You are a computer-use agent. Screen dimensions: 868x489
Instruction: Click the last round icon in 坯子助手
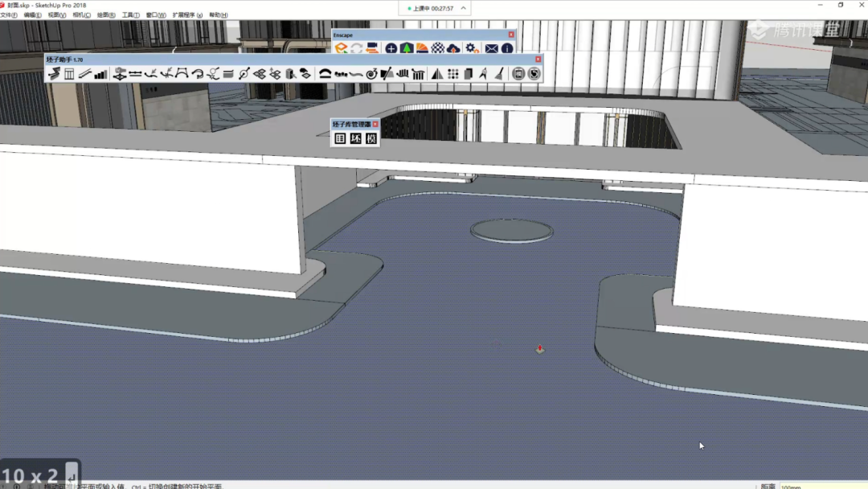tap(534, 74)
